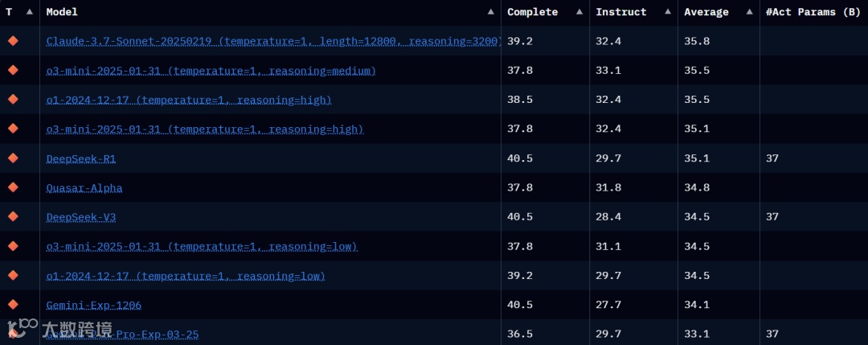Screen dimensions: 868x345
Task: Click the sort arrow next to Average
Action: pos(750,11)
